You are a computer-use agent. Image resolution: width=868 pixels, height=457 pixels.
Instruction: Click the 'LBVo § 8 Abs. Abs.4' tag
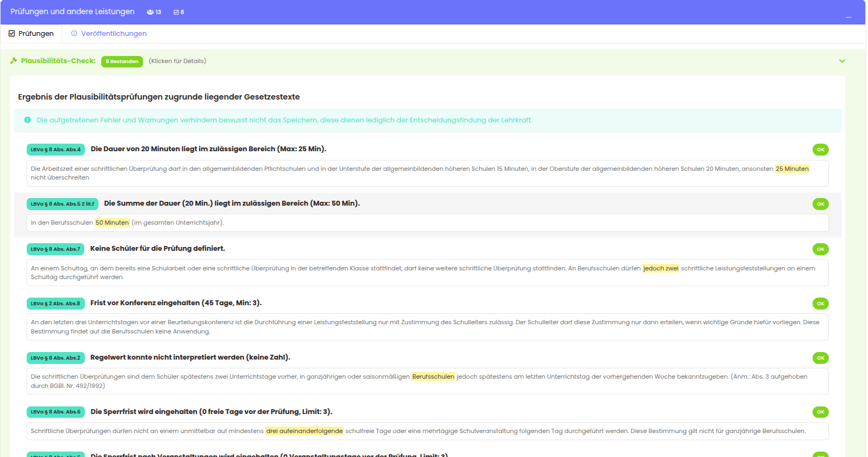55,150
